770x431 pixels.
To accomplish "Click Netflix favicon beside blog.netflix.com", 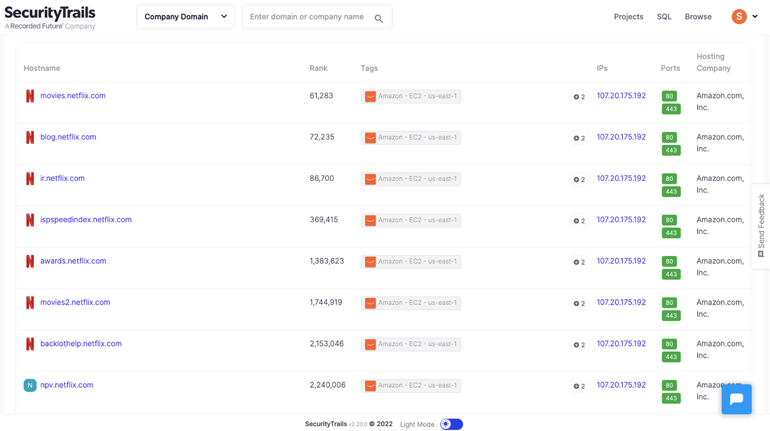I will (x=30, y=137).
